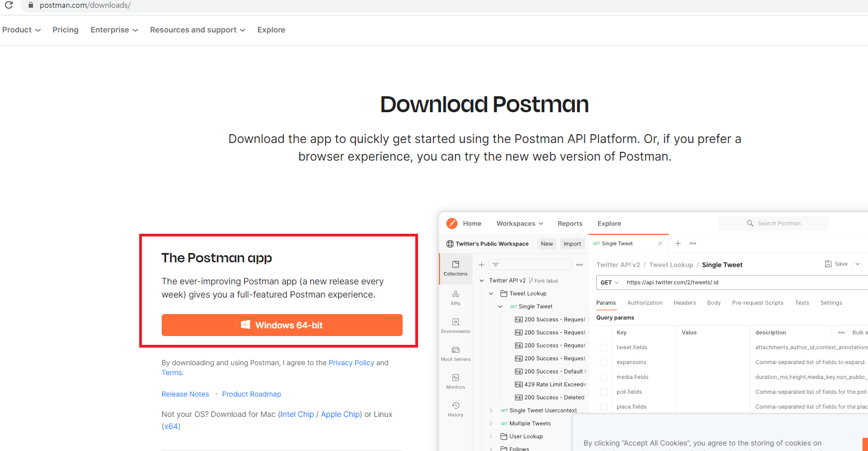Click the Fork label icon
The image size is (868, 451).
531,280
